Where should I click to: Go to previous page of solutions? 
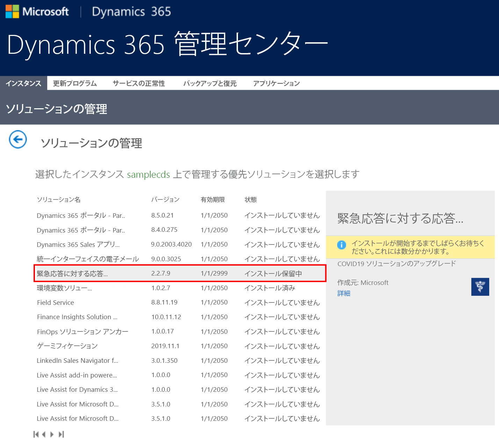pyautogui.click(x=44, y=434)
